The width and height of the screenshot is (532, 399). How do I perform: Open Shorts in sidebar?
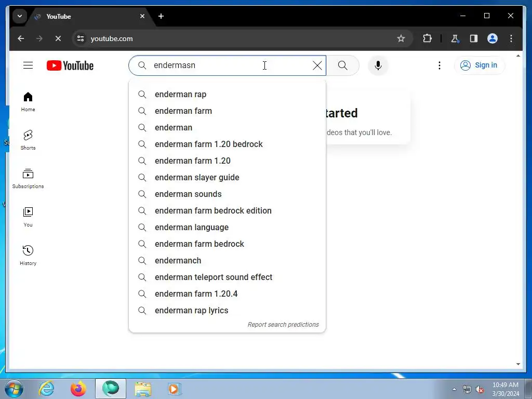[x=28, y=140]
